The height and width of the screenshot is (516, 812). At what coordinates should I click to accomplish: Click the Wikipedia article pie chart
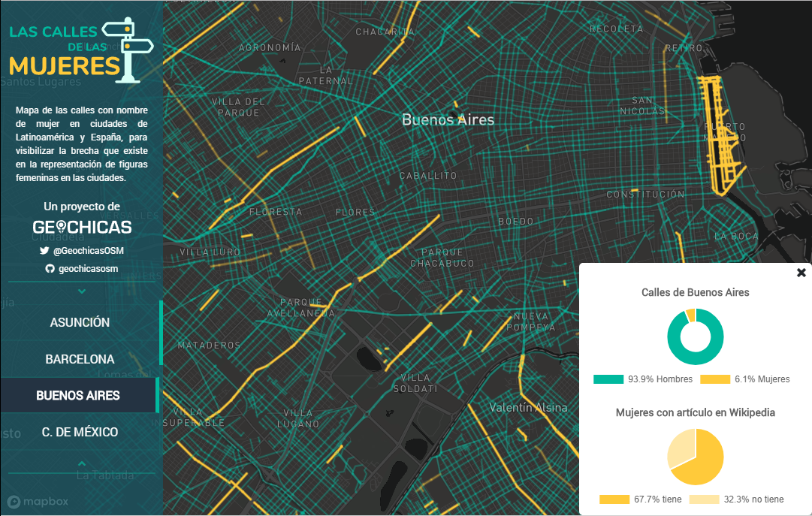pyautogui.click(x=696, y=457)
